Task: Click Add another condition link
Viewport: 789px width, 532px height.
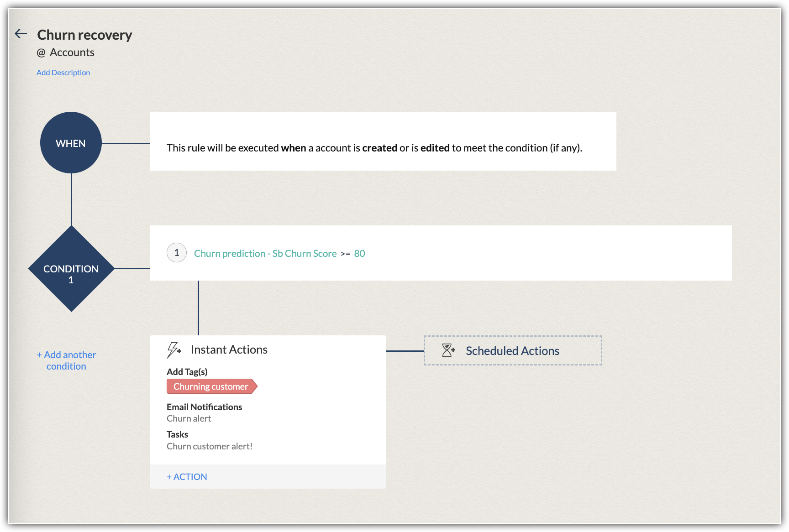Action: point(67,360)
